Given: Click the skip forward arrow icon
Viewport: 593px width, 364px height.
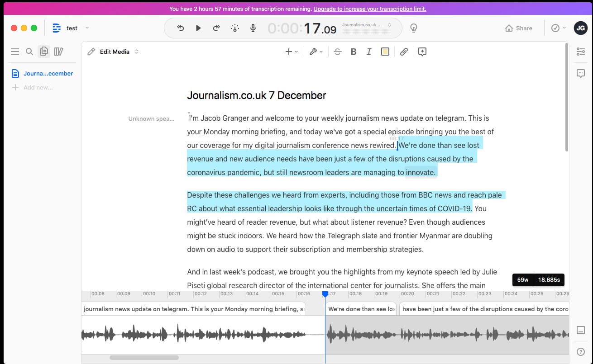Looking at the screenshot, I should click(x=216, y=28).
